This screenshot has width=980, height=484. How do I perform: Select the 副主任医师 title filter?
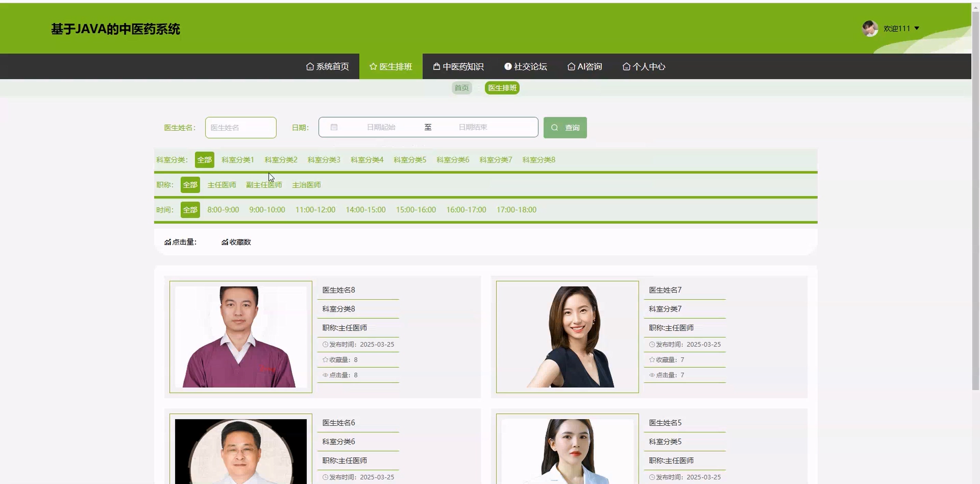(x=264, y=185)
